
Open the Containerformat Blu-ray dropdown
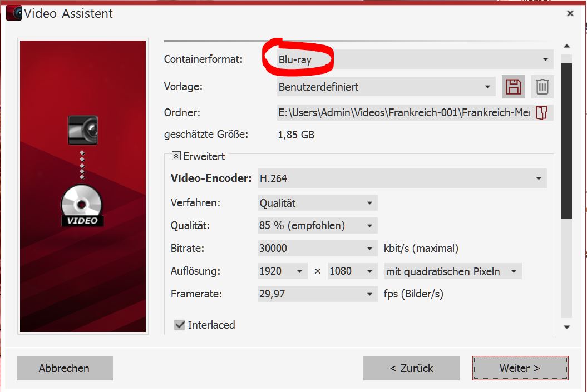tap(415, 59)
